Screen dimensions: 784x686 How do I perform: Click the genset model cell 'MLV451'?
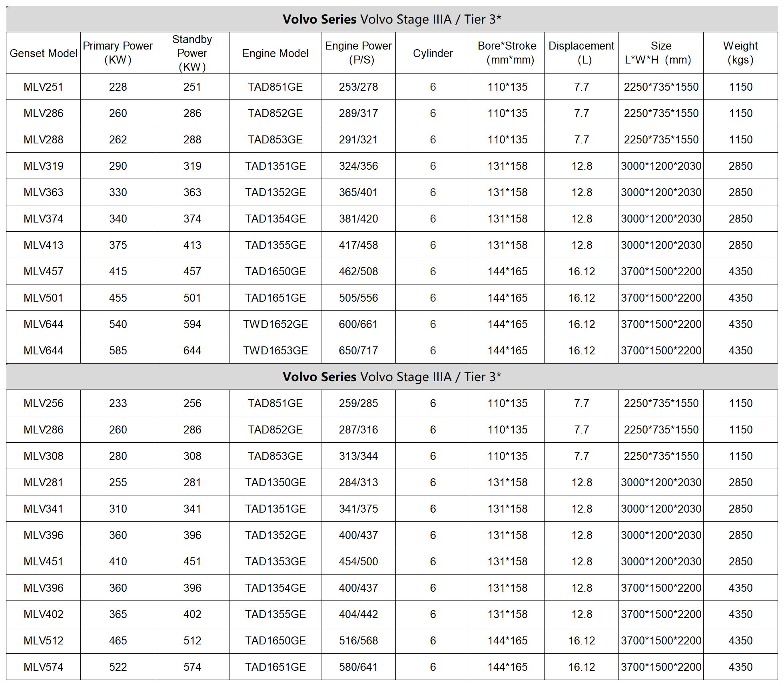[43, 561]
